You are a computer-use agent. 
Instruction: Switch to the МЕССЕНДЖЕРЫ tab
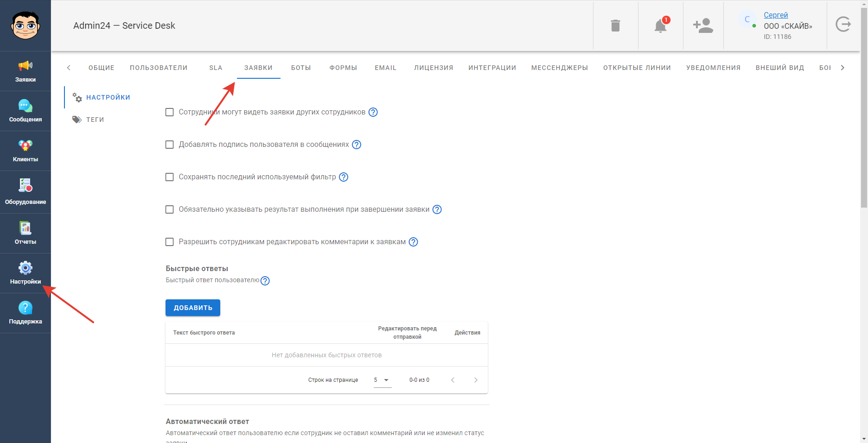560,68
